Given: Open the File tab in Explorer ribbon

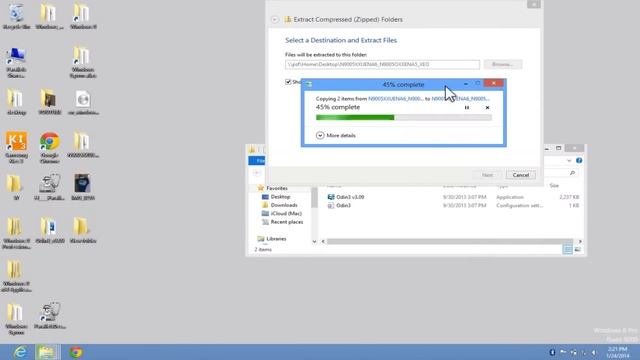Looking at the screenshot, I should [258, 160].
